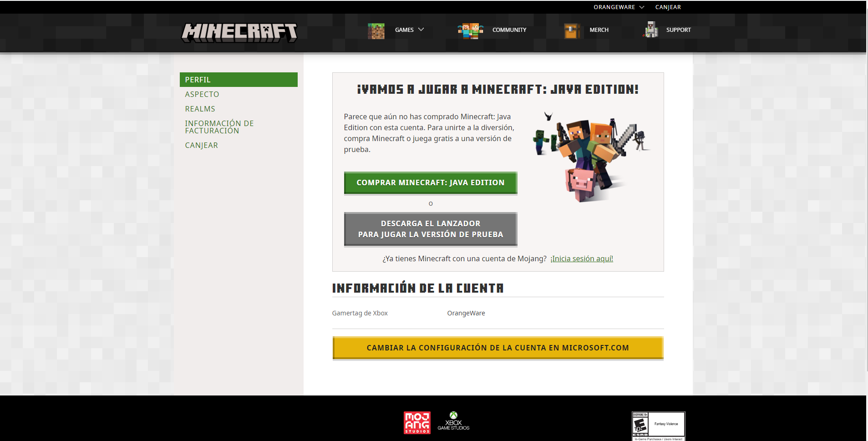Image resolution: width=868 pixels, height=441 pixels.
Task: Click the OrangeWare gamertag value
Action: pos(466,313)
